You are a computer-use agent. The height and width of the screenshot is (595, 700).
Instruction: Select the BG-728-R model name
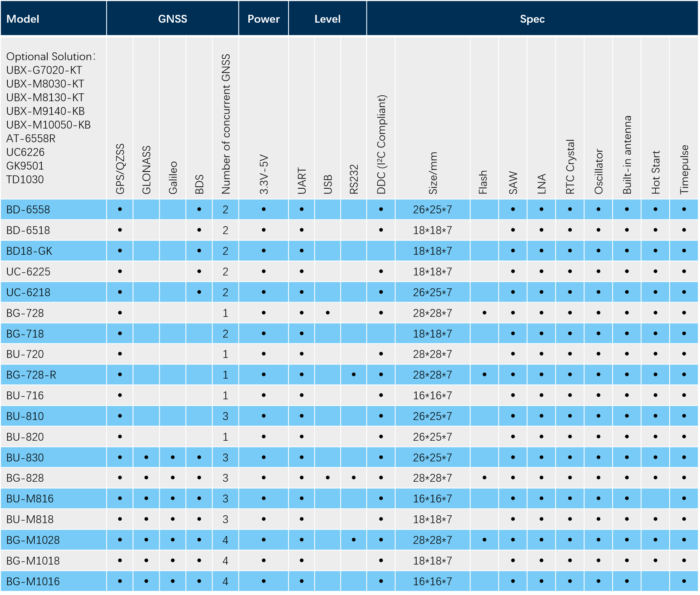(x=31, y=375)
